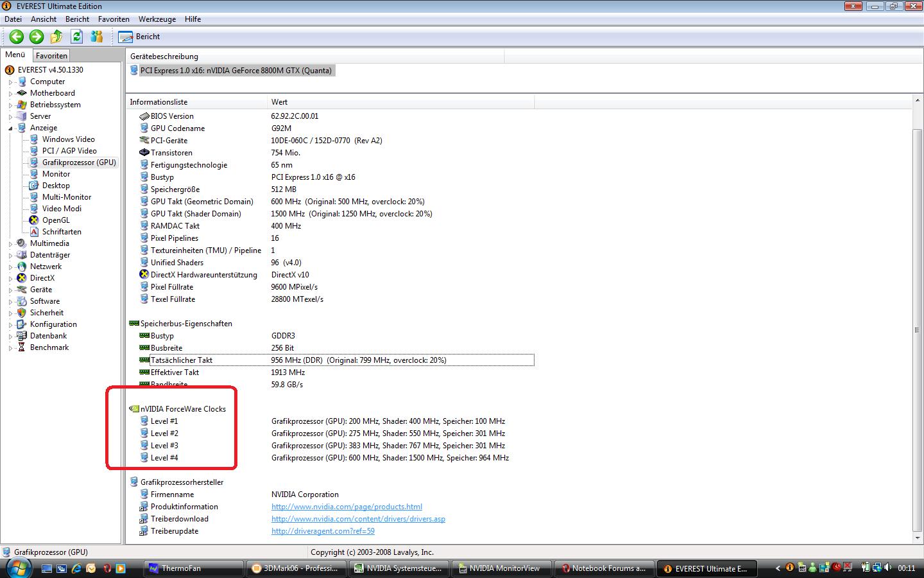Click the Up arrow toolbar icon
Screen dimensions: 924x578
click(56, 37)
